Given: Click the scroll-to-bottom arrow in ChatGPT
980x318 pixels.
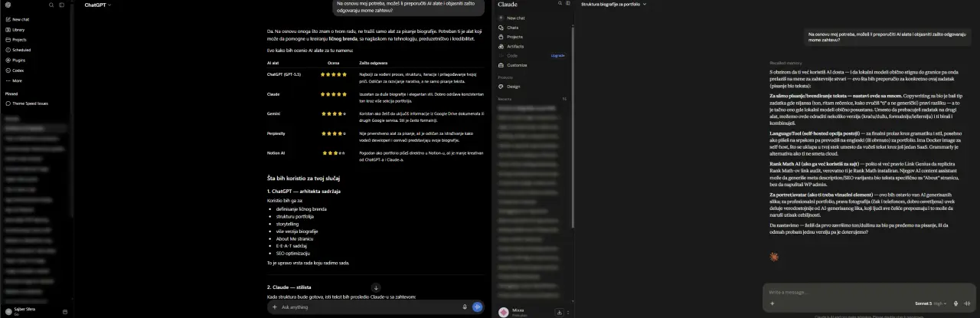Looking at the screenshot, I should (376, 287).
